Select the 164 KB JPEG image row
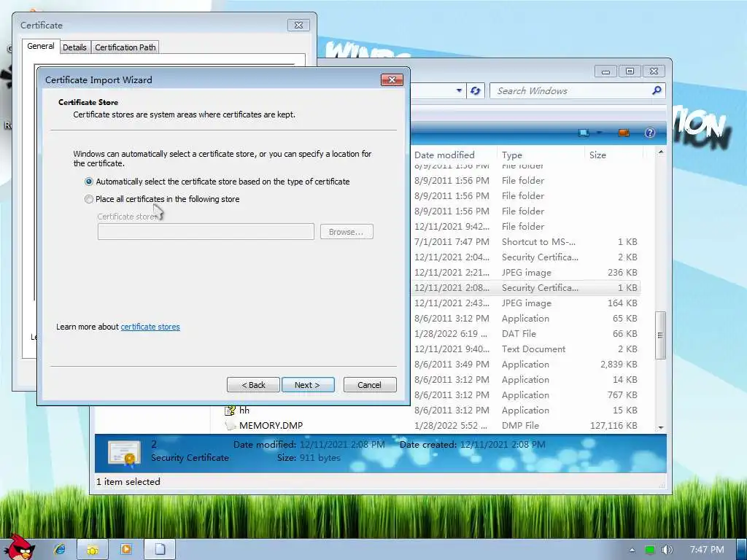This screenshot has width=747, height=560. tap(525, 303)
